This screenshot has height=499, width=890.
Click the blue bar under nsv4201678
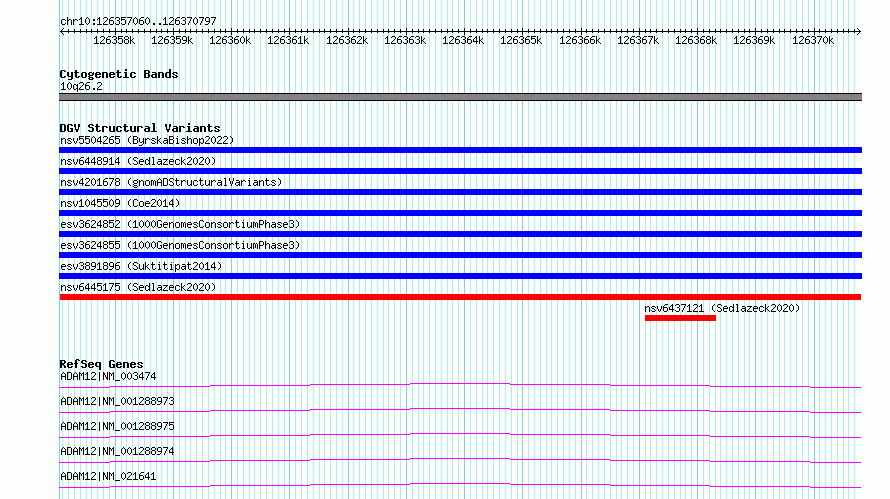click(460, 192)
